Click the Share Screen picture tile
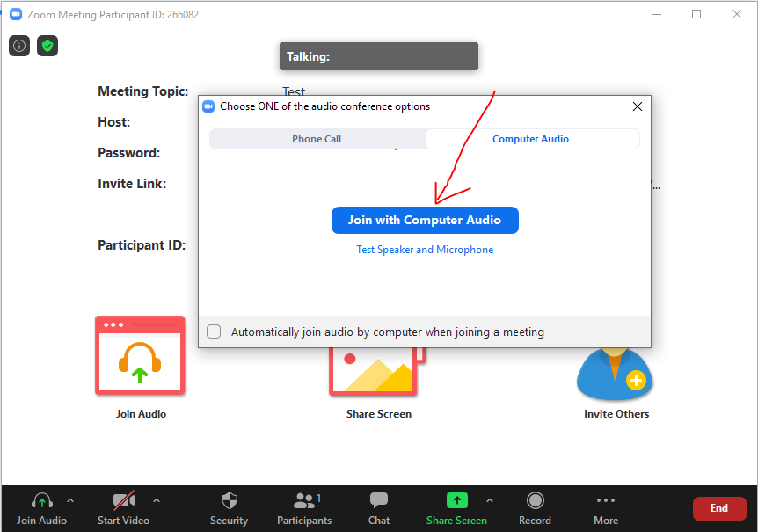This screenshot has height=532, width=758. tap(377, 372)
